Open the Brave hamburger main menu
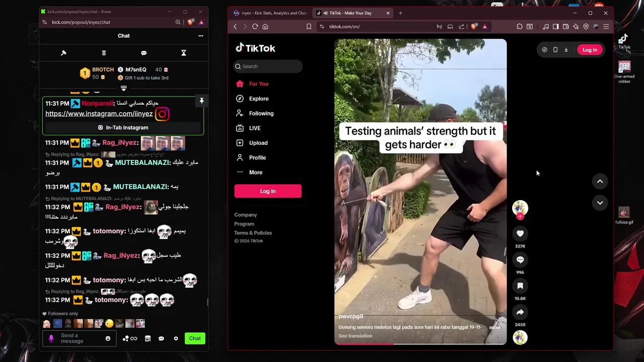The width and height of the screenshot is (644, 362). click(606, 27)
